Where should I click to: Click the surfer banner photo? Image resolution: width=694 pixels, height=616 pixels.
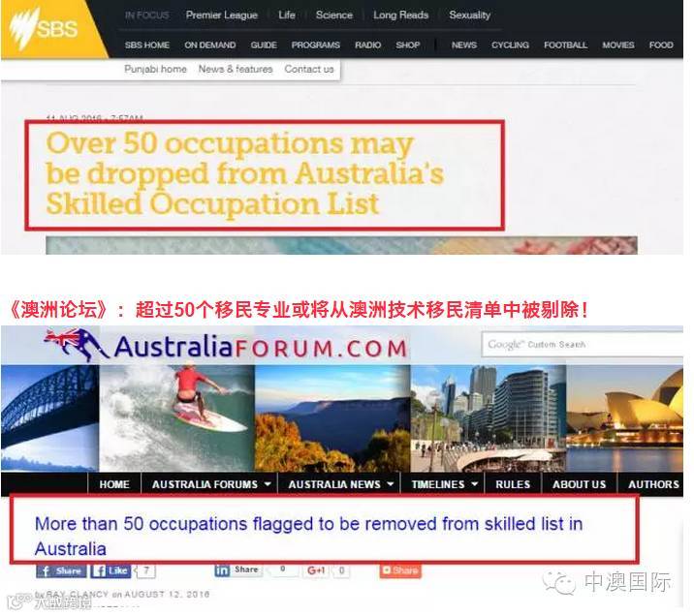pyautogui.click(x=177, y=417)
